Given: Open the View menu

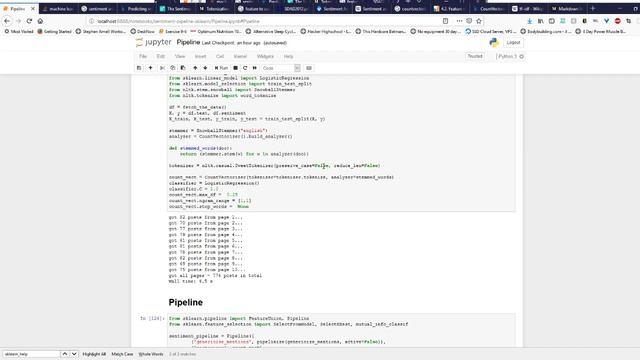Looking at the screenshot, I should [180, 56].
